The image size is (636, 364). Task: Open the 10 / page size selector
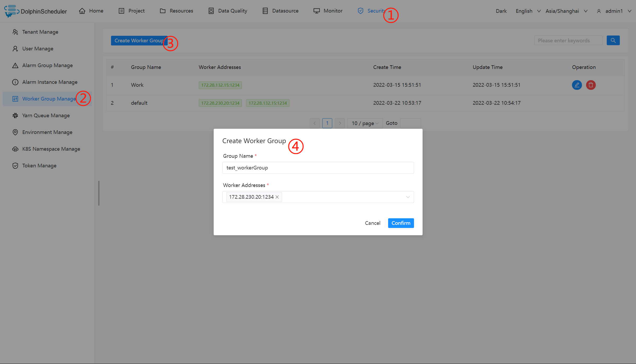coord(365,123)
